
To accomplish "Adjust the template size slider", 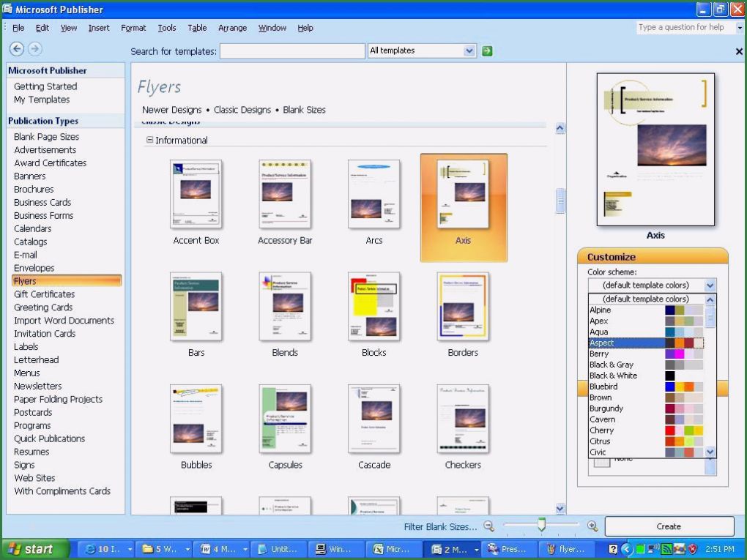I will [x=540, y=524].
